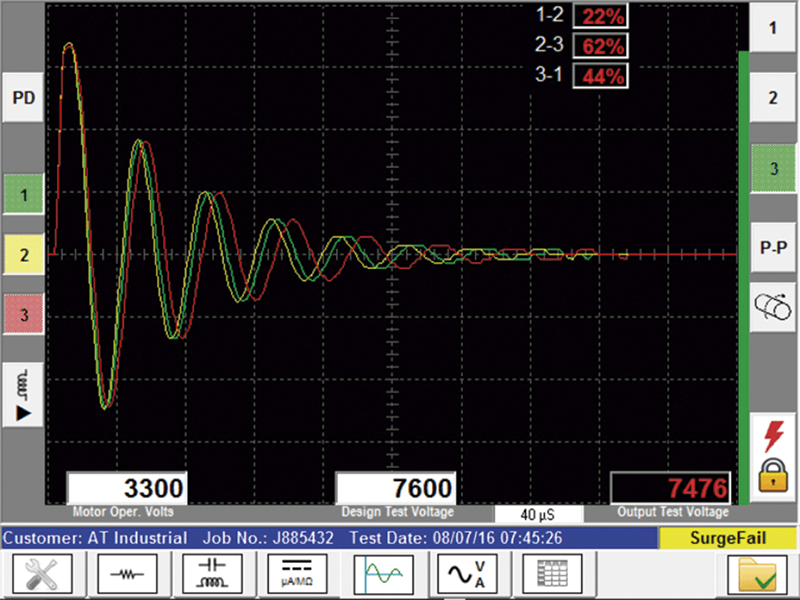
Task: Select lead 2 on the right panel
Action: [x=772, y=98]
